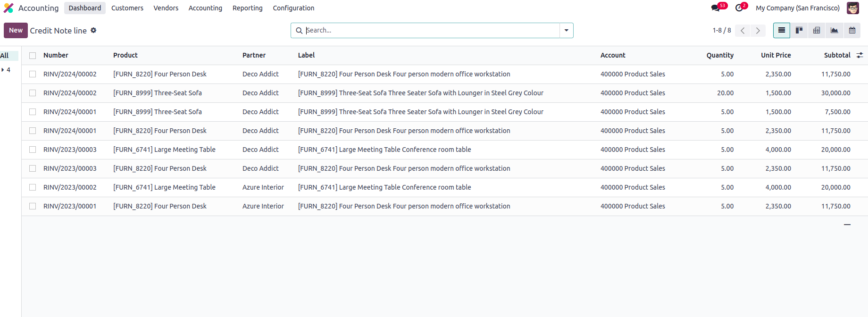Expand the search options dropdown arrow
Image resolution: width=868 pixels, height=317 pixels.
tap(566, 30)
